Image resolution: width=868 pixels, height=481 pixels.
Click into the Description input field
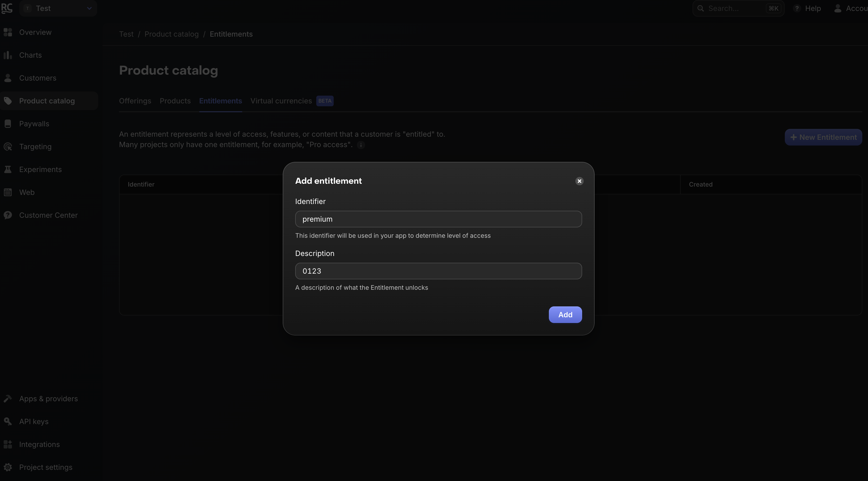click(x=438, y=271)
